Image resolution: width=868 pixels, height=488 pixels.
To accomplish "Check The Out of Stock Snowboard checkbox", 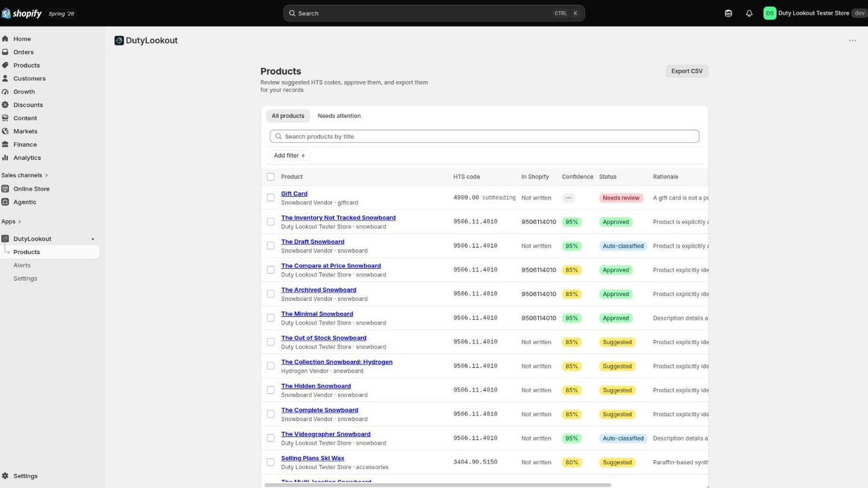I will pyautogui.click(x=271, y=342).
